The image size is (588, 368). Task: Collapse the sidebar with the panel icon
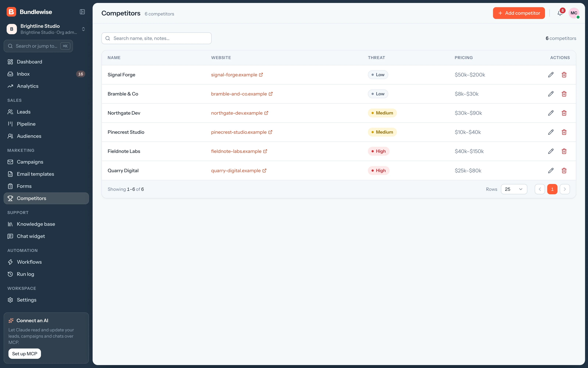click(x=82, y=12)
